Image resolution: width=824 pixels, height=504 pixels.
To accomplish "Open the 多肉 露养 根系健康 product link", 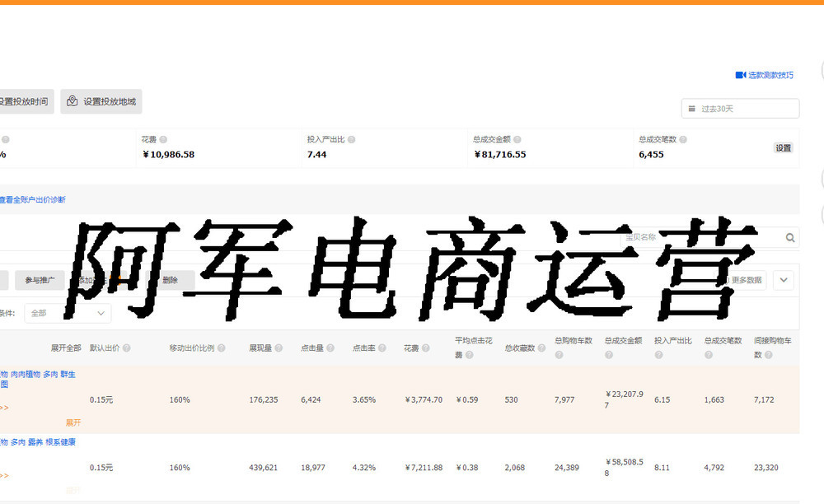I will (38, 442).
